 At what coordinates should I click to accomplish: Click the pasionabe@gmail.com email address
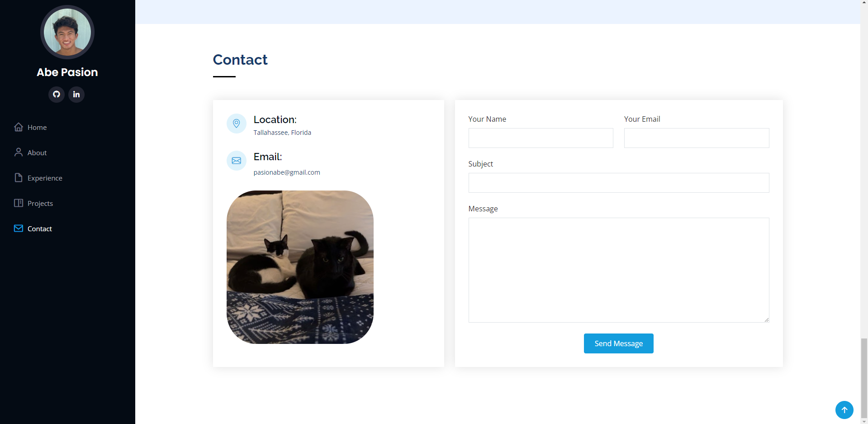pos(287,172)
